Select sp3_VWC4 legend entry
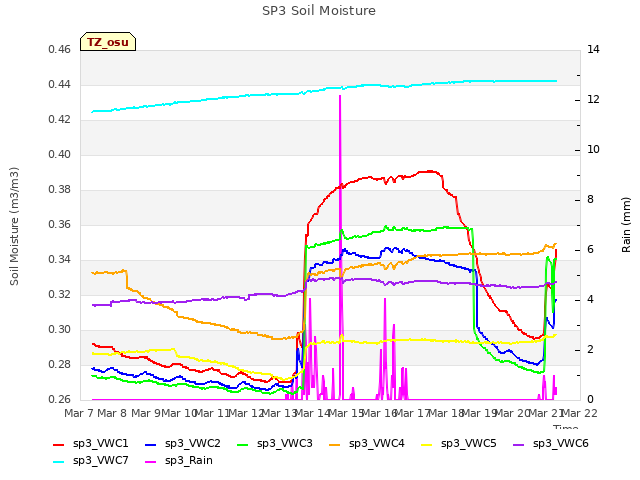 (367, 444)
